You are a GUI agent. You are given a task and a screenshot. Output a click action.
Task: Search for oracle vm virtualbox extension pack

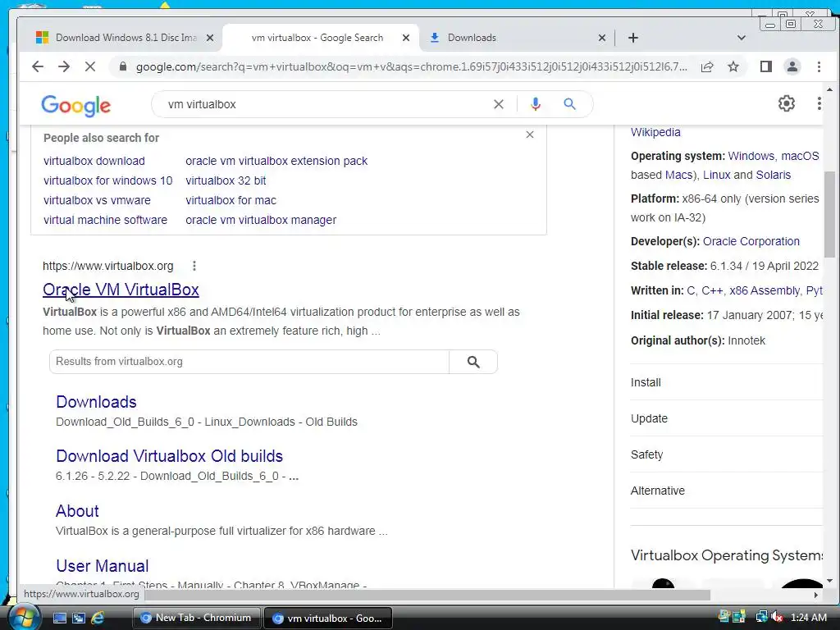pyautogui.click(x=276, y=161)
